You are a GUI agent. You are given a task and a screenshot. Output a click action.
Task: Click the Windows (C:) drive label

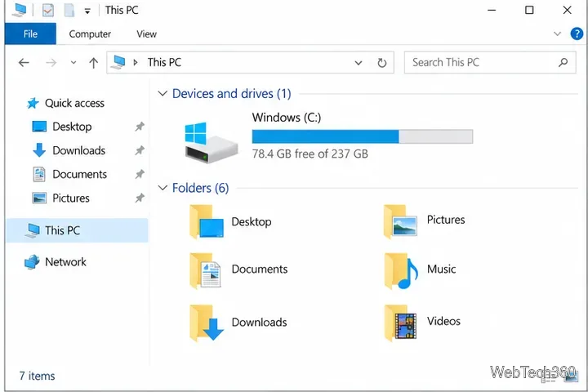pos(287,118)
